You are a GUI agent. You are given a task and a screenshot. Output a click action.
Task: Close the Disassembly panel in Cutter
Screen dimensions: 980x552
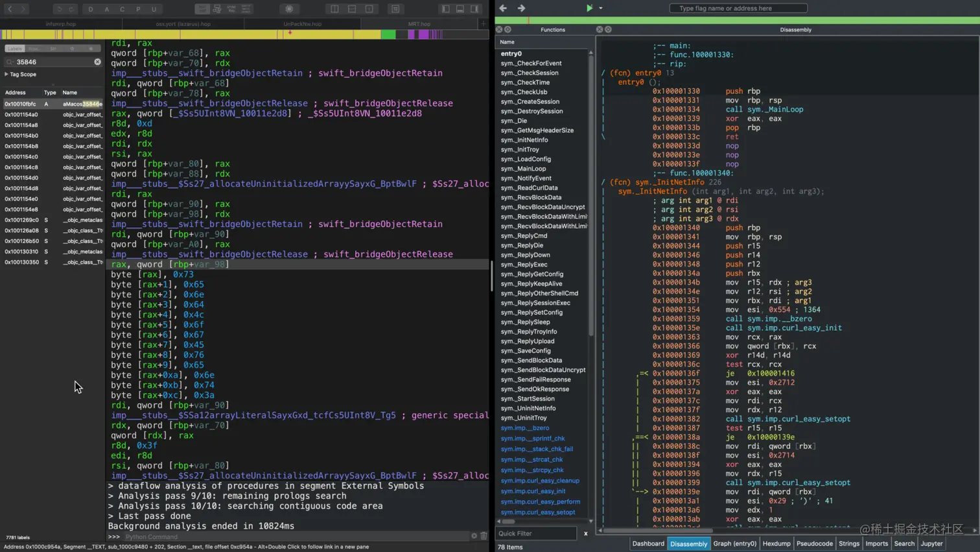click(600, 30)
